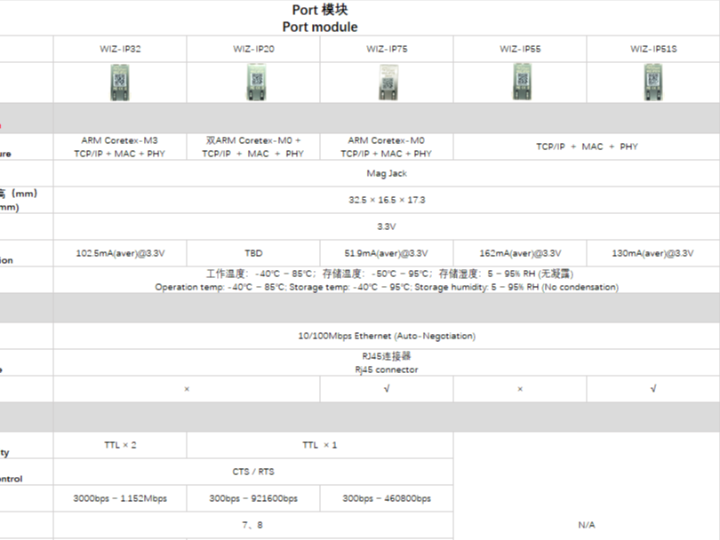Select the 300bps - 921600bps baud rate cell
This screenshot has height=540, width=720.
(254, 498)
